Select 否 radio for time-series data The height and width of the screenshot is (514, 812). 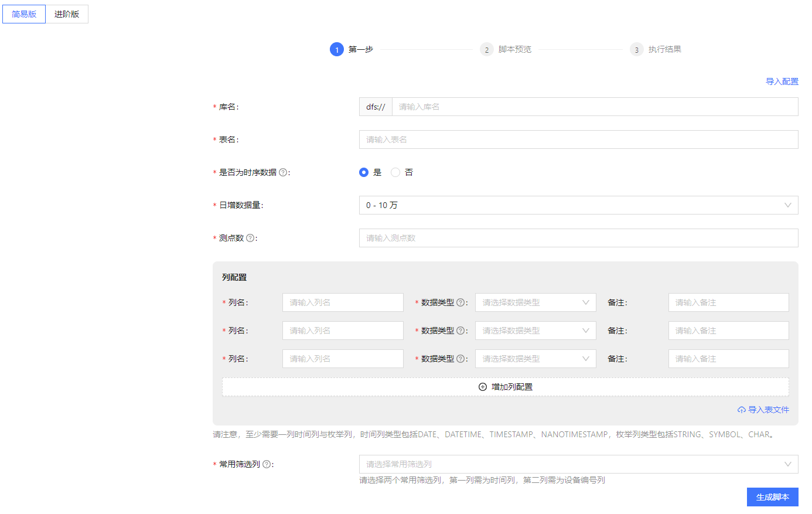click(395, 172)
